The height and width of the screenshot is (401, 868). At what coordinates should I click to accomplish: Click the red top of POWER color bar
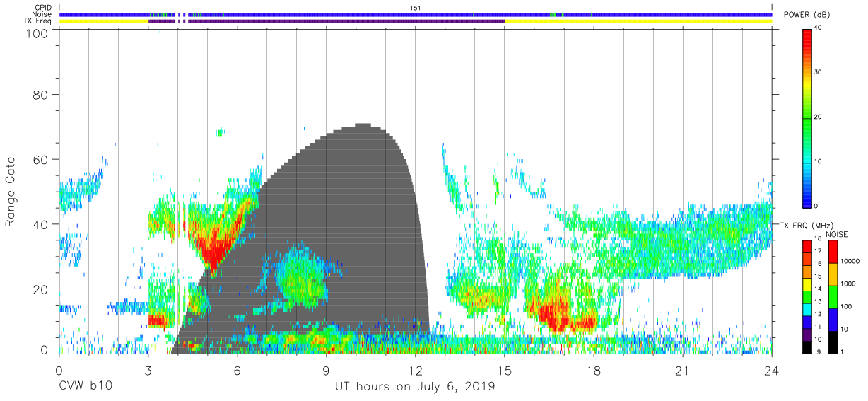point(807,38)
